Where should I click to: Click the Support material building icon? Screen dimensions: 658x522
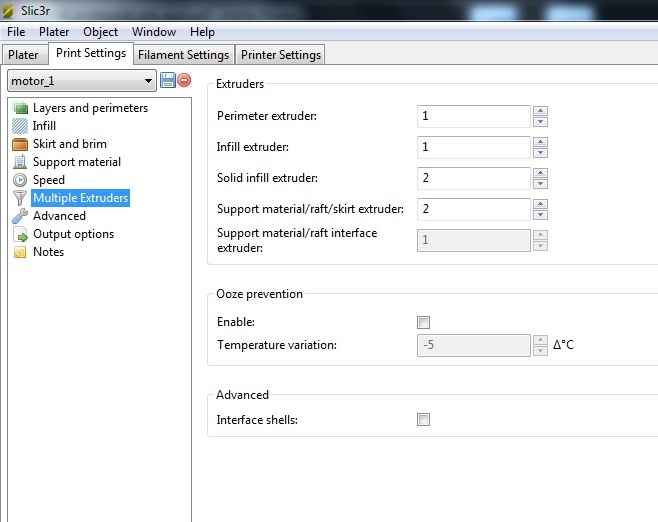20,162
